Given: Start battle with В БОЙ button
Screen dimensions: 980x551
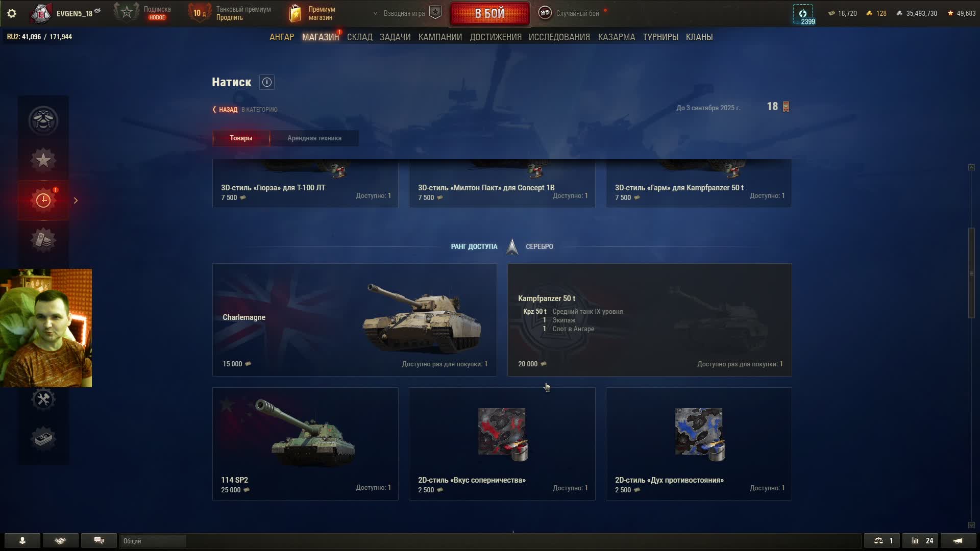Looking at the screenshot, I should (490, 13).
